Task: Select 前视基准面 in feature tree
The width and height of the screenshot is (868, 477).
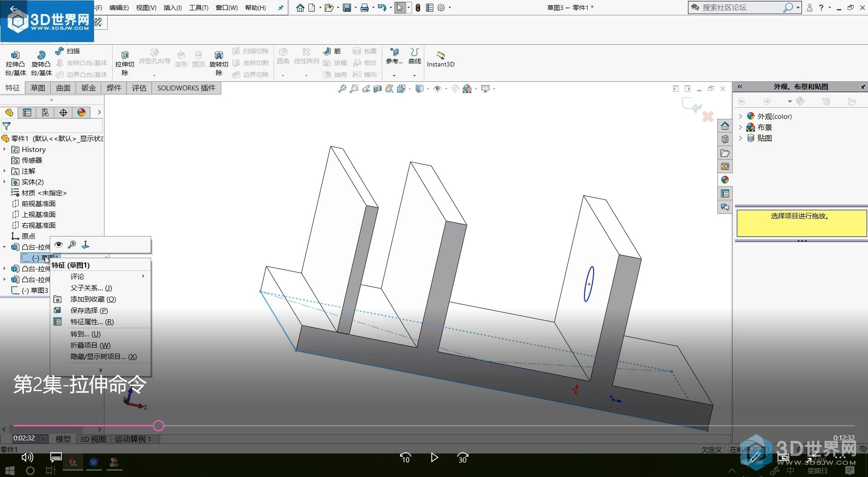Action: click(38, 203)
